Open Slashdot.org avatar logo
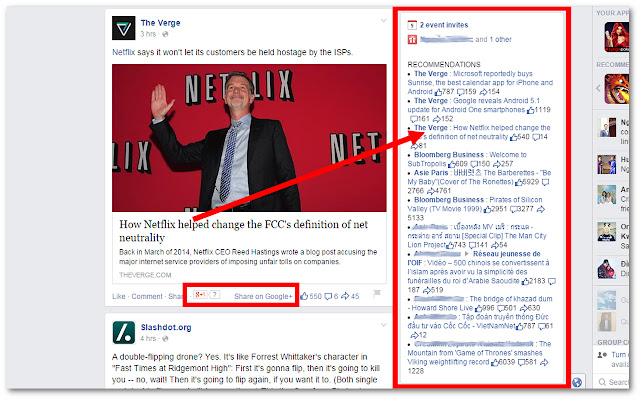 [x=124, y=333]
